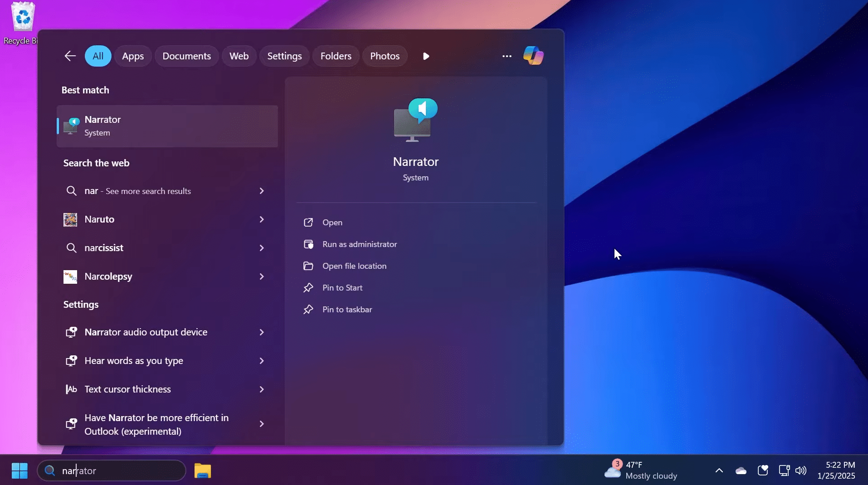Viewport: 868px width, 485px height.
Task: Open the Windows Start button
Action: [x=20, y=470]
